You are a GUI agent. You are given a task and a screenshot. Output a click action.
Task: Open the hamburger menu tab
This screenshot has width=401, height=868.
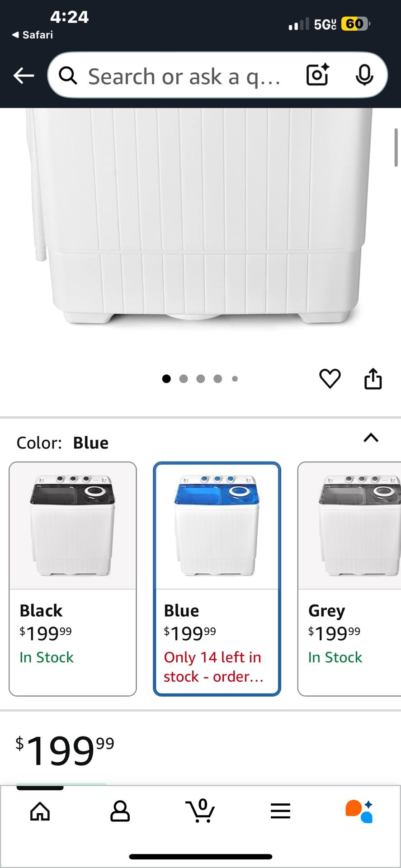[x=280, y=811]
